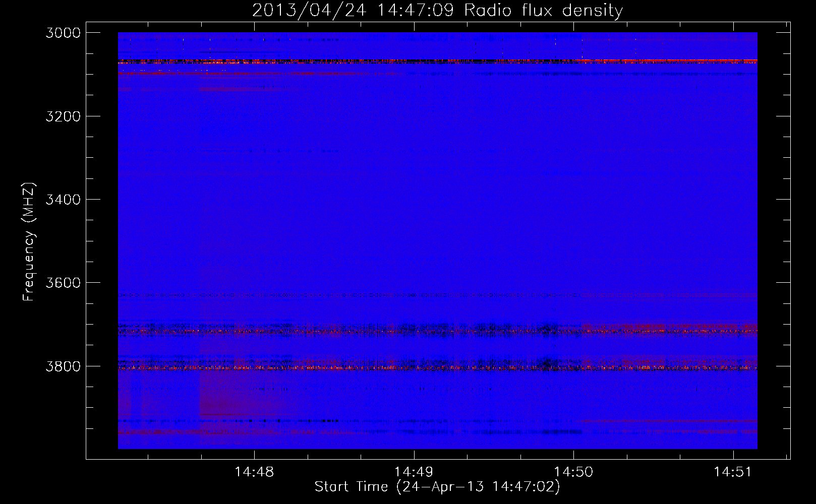Image resolution: width=816 pixels, height=504 pixels.
Task: Select the 3600 frequency axis label
Action: point(63,283)
